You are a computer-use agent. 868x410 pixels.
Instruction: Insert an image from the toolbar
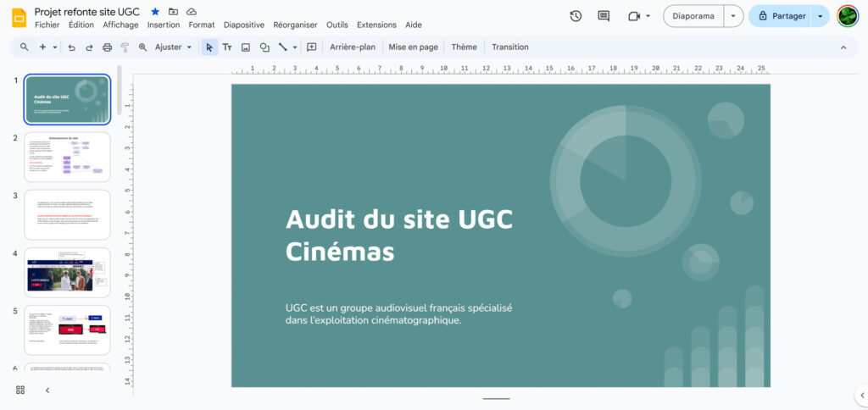coord(246,47)
